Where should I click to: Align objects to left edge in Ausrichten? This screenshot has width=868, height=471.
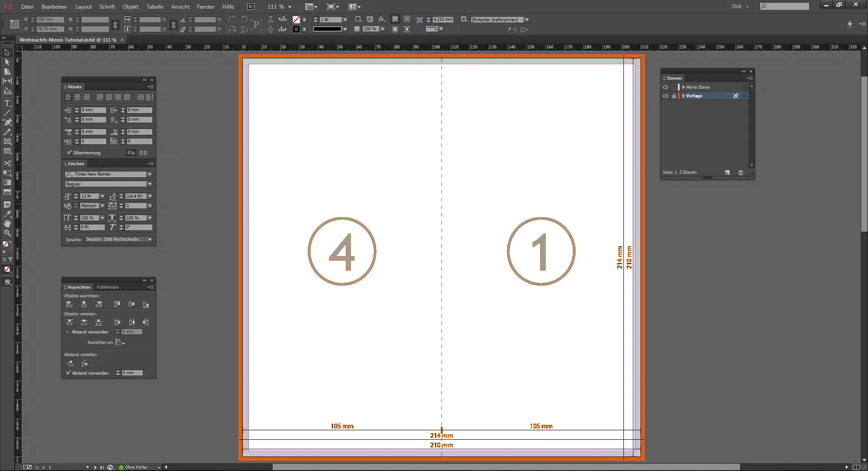tap(69, 304)
